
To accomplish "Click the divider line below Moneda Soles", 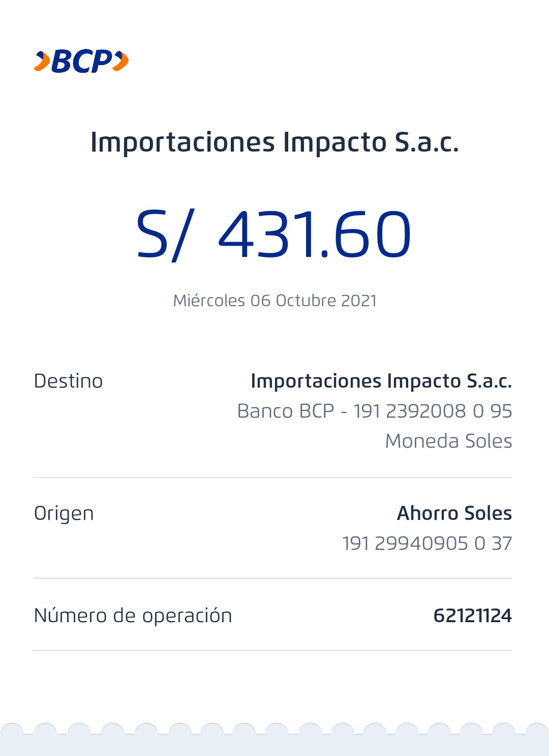I will (x=272, y=477).
